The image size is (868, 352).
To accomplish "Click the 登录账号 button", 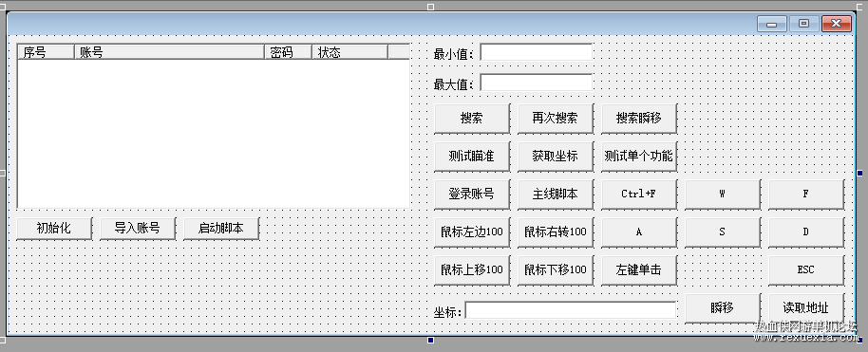I will click(x=472, y=195).
